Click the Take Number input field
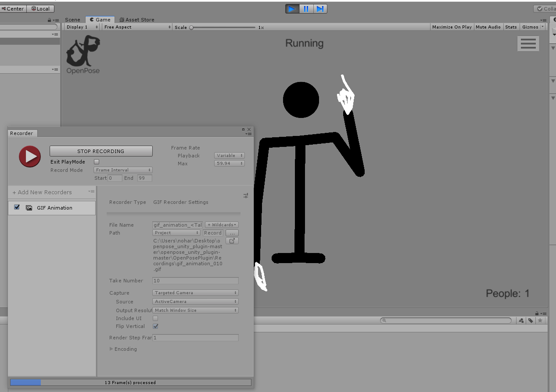Viewport: 556px width, 392px height. pos(195,281)
